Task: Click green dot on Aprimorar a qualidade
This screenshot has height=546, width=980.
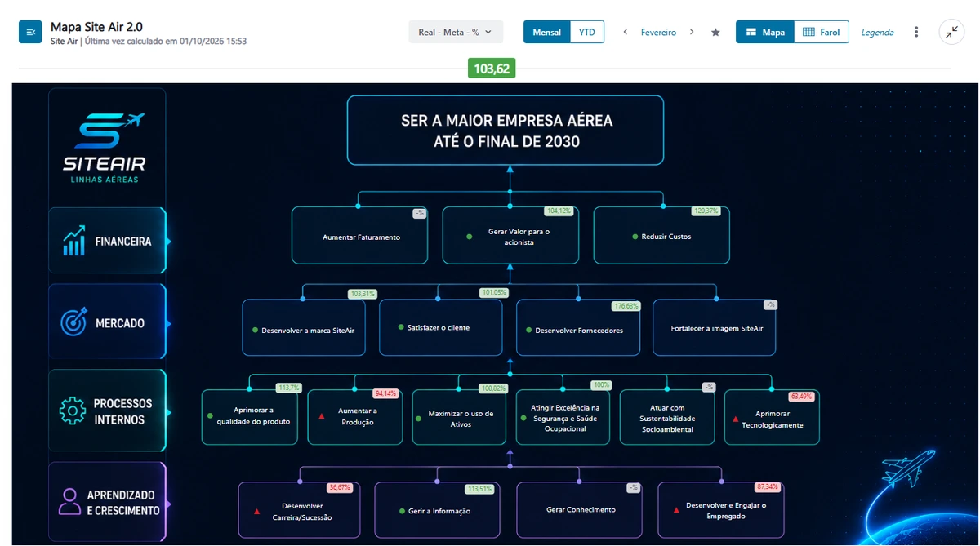Action: [x=210, y=416]
